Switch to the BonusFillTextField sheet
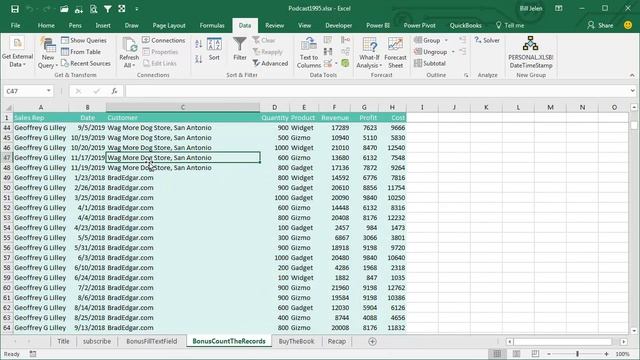This screenshot has height=360, width=640. tap(151, 341)
